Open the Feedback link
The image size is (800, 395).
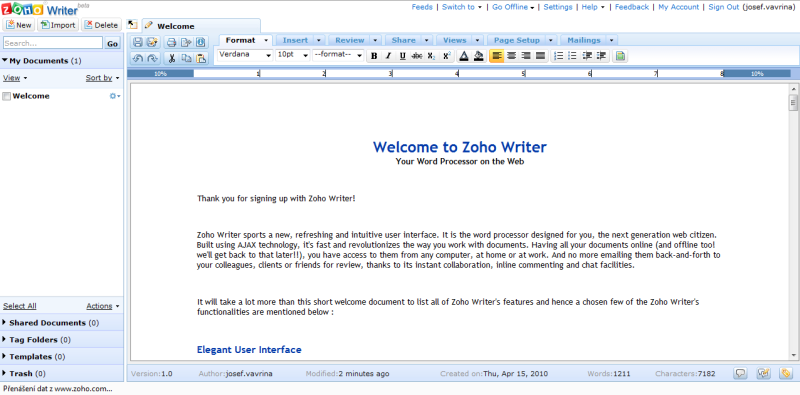tap(632, 7)
